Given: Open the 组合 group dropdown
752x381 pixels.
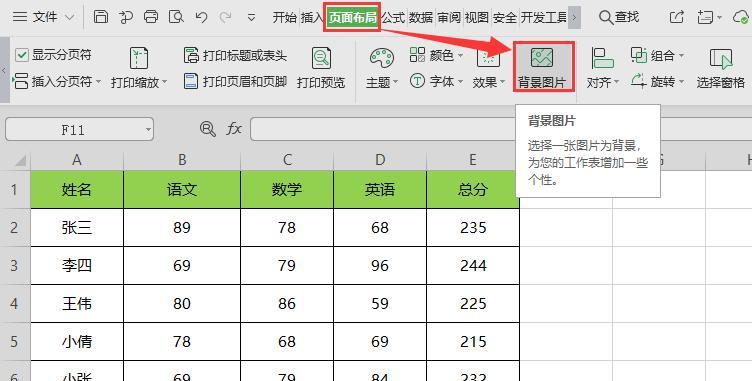Looking at the screenshot, I should click(657, 55).
